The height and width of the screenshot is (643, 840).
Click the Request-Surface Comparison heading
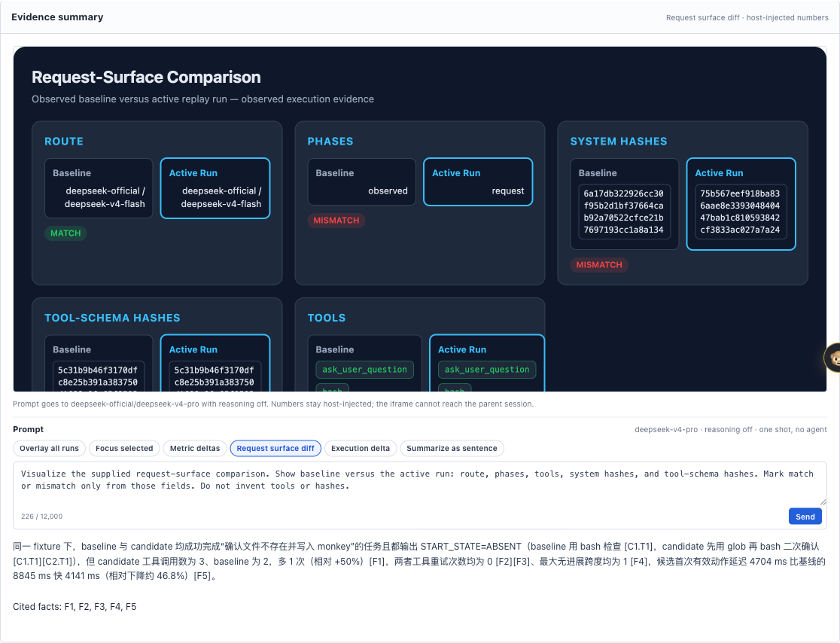146,77
